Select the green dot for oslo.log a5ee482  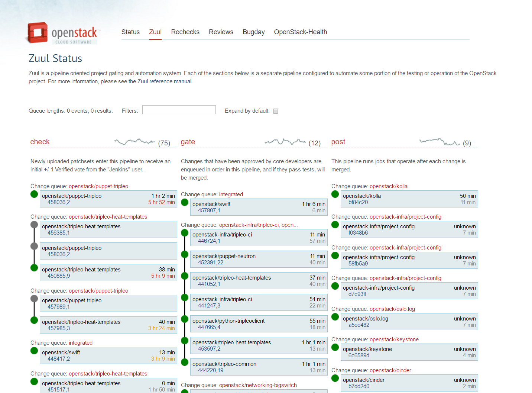point(335,317)
